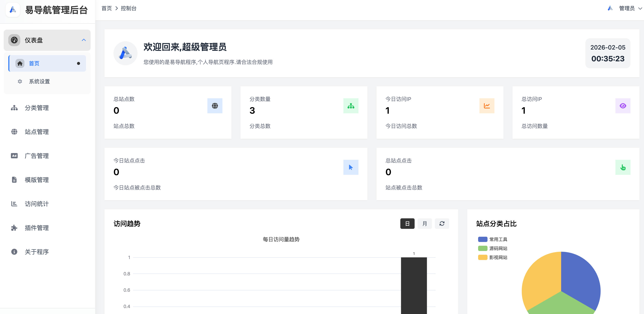Toggle 常用工具 legend swatch

pyautogui.click(x=482, y=239)
